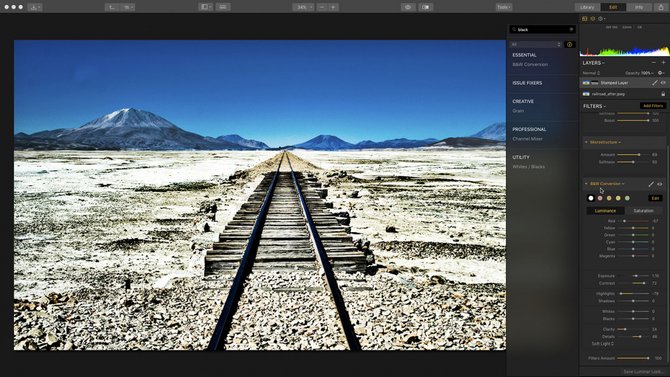Click the second sun-shaped icon above the histogram
Image resolution: width=670 pixels, height=377 pixels.
tap(593, 19)
